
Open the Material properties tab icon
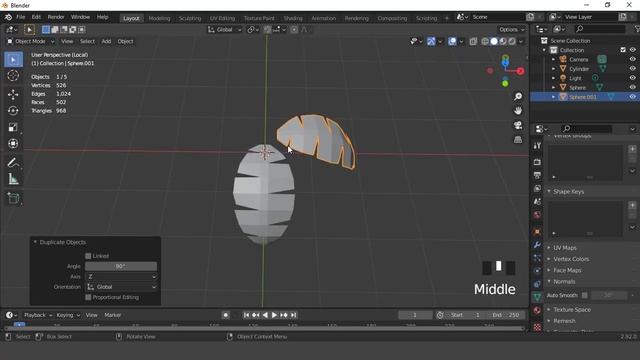pos(537,310)
